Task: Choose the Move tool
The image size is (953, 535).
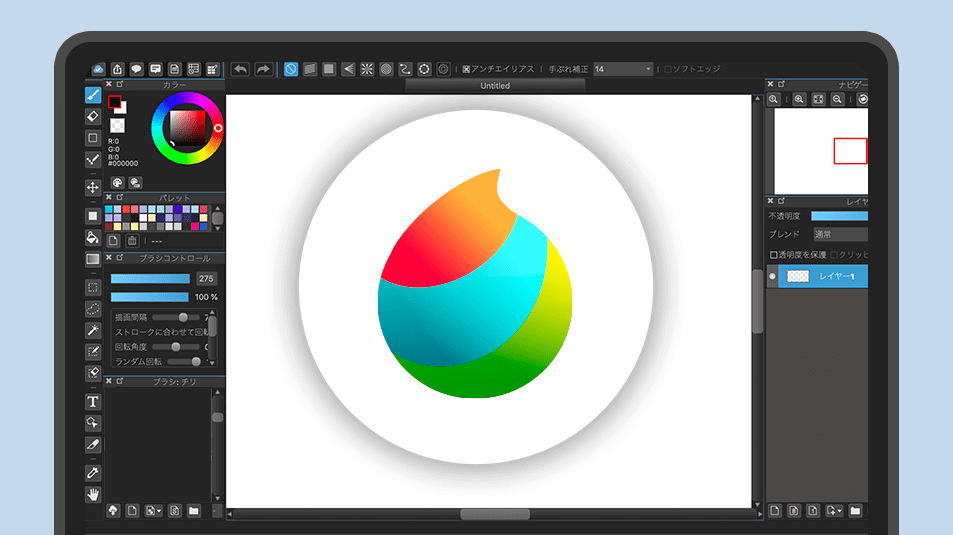Action: coord(93,187)
